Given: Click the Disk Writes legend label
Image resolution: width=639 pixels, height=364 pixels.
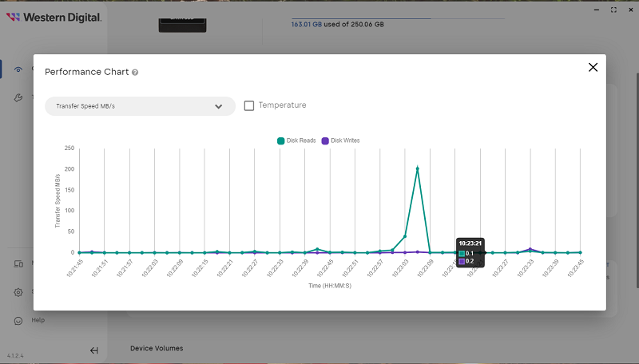Looking at the screenshot, I should pos(345,140).
